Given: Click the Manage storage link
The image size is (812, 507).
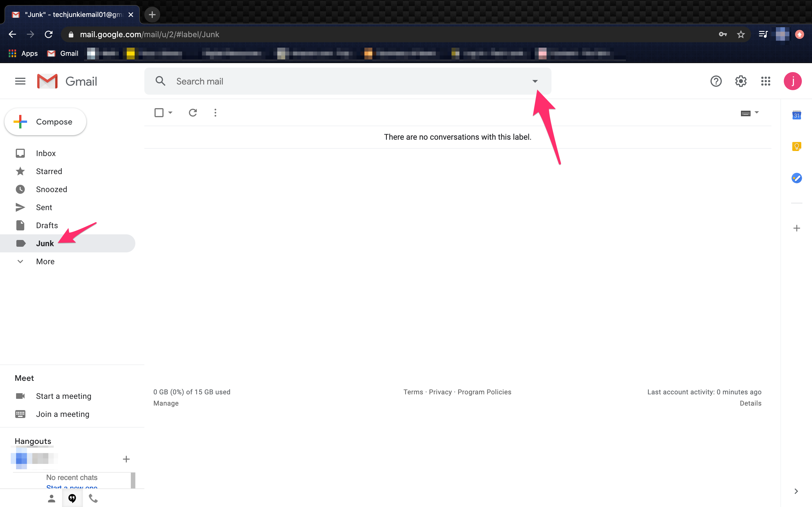Looking at the screenshot, I should pyautogui.click(x=166, y=403).
